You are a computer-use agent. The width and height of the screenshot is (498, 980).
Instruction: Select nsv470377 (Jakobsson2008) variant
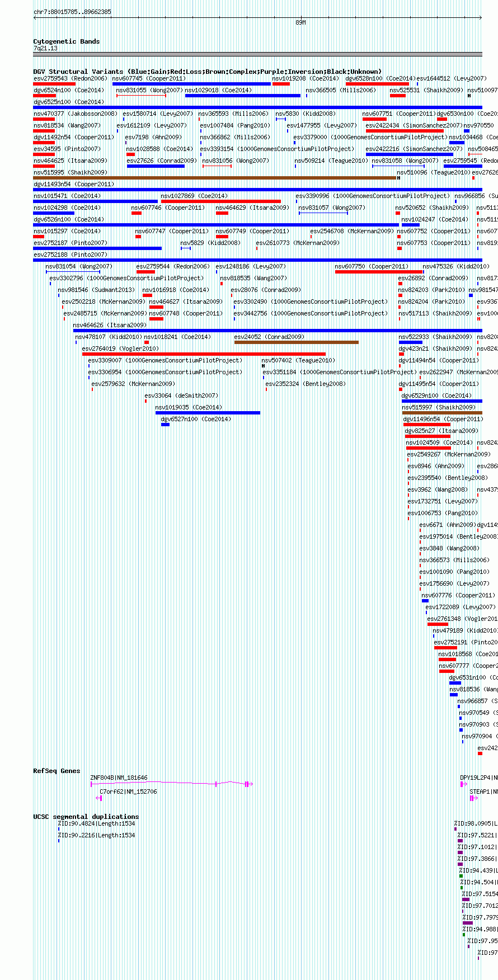click(x=76, y=114)
